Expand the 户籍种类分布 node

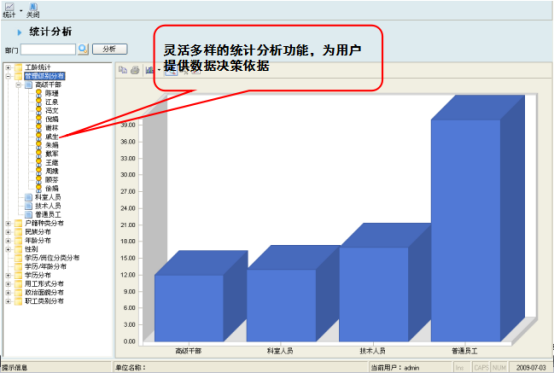8,223
